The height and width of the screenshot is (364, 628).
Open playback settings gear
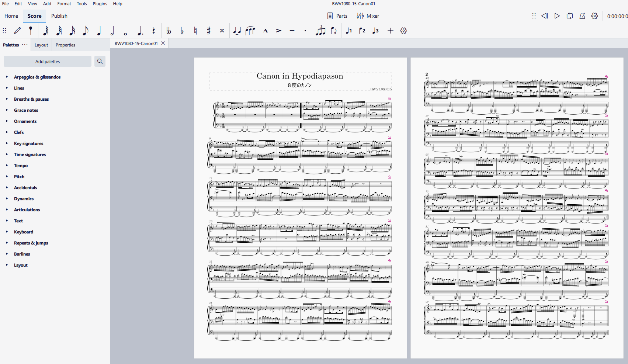click(x=595, y=16)
